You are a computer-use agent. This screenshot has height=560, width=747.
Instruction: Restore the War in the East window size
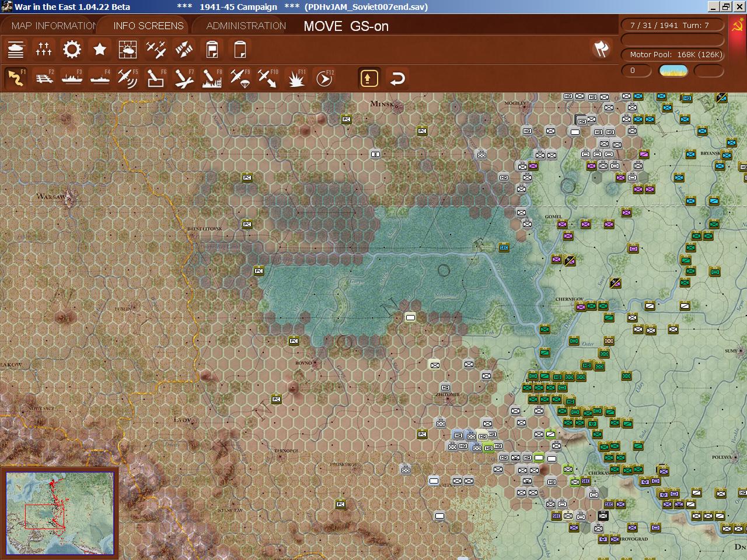(726, 7)
